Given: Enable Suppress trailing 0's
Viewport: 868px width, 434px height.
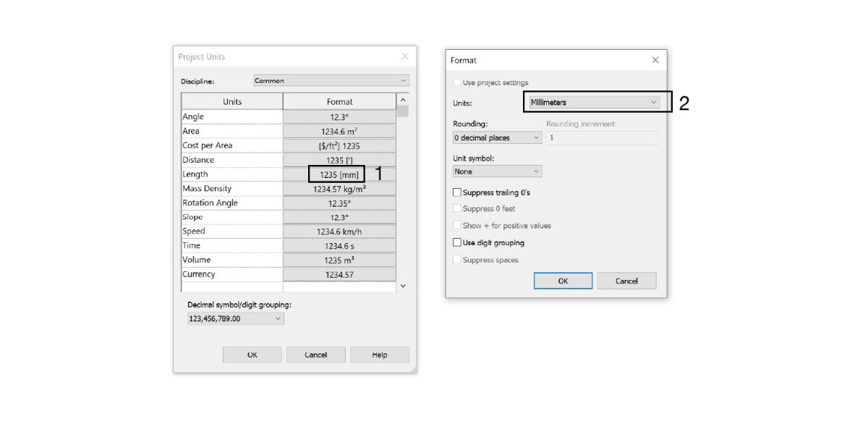Looking at the screenshot, I should click(x=456, y=192).
